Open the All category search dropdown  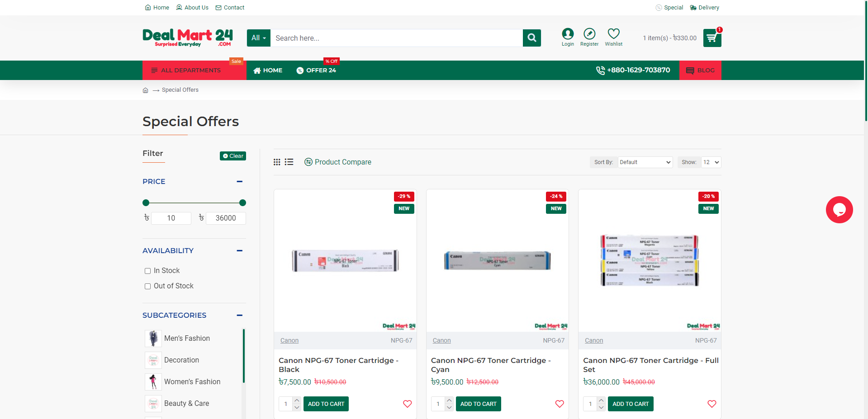pos(259,38)
